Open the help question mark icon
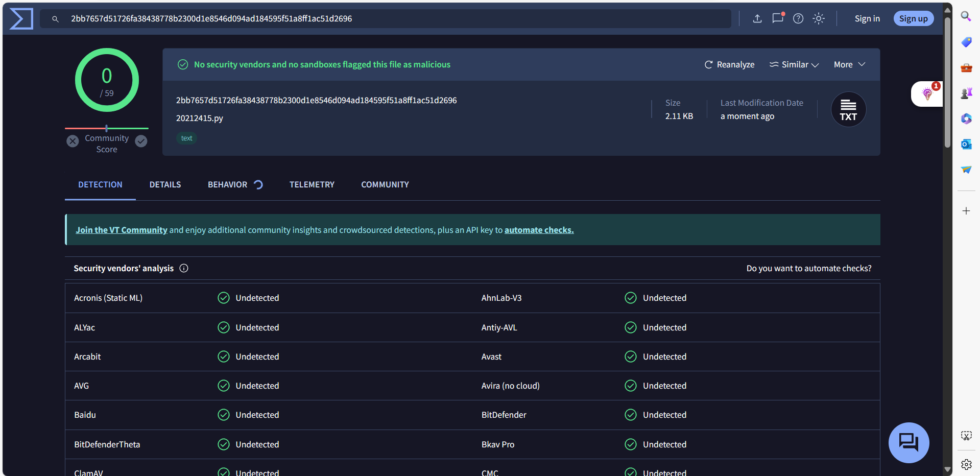Viewport: 980px width, 476px height. click(798, 19)
